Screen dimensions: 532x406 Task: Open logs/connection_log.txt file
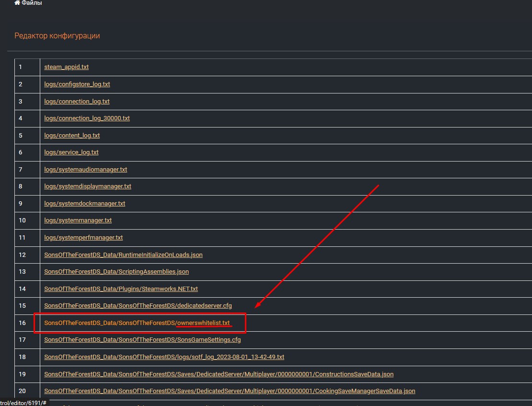click(77, 102)
